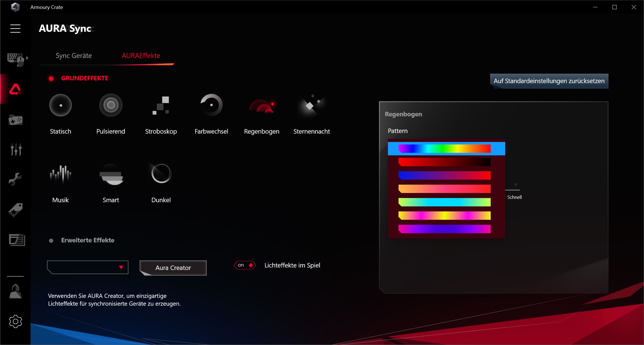644x345 pixels.
Task: Click the speed slider near Schnell
Action: [x=513, y=190]
